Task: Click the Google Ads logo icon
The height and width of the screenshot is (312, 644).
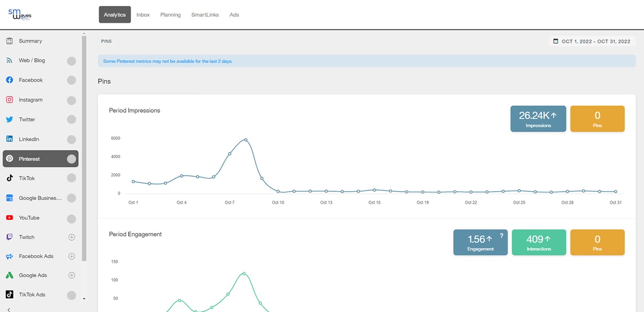Action: tap(9, 275)
